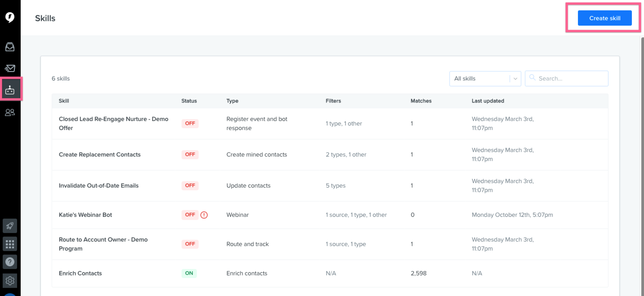
Task: Open the inbox tray icon in the sidebar
Action: [10, 47]
